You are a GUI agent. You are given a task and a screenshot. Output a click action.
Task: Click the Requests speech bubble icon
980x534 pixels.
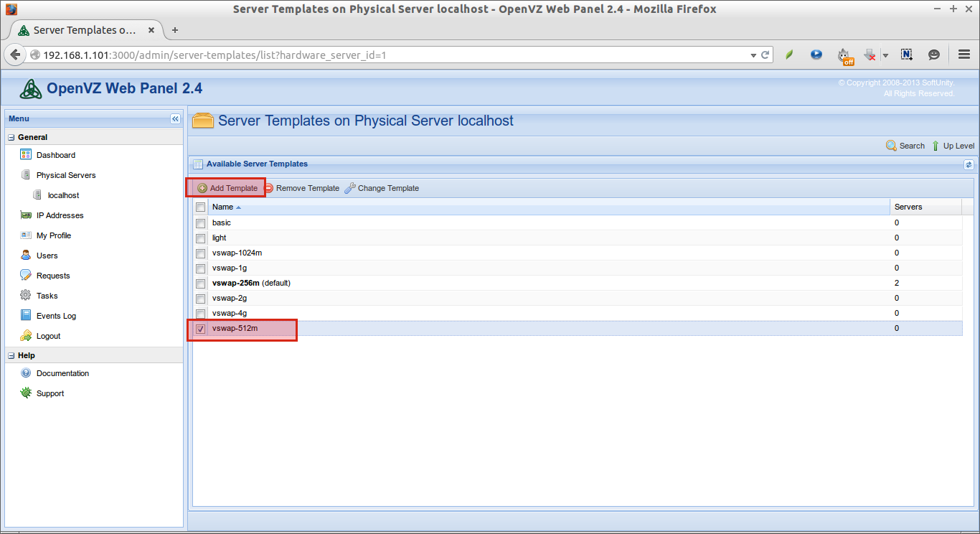[x=26, y=275]
